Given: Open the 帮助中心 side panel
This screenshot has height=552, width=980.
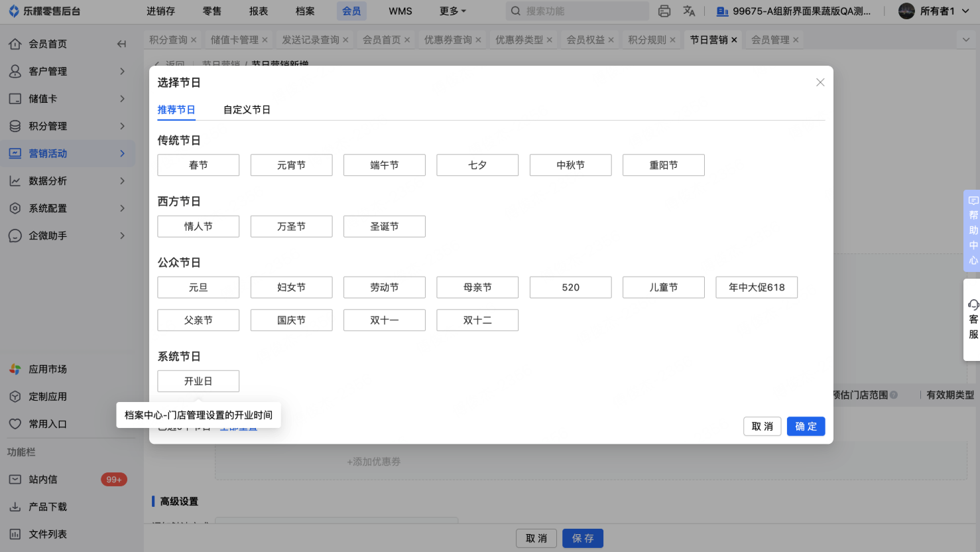Looking at the screenshot, I should (x=973, y=230).
